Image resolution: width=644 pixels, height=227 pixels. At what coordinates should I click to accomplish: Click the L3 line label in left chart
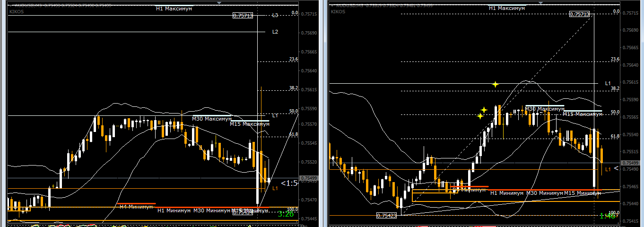tap(275, 16)
